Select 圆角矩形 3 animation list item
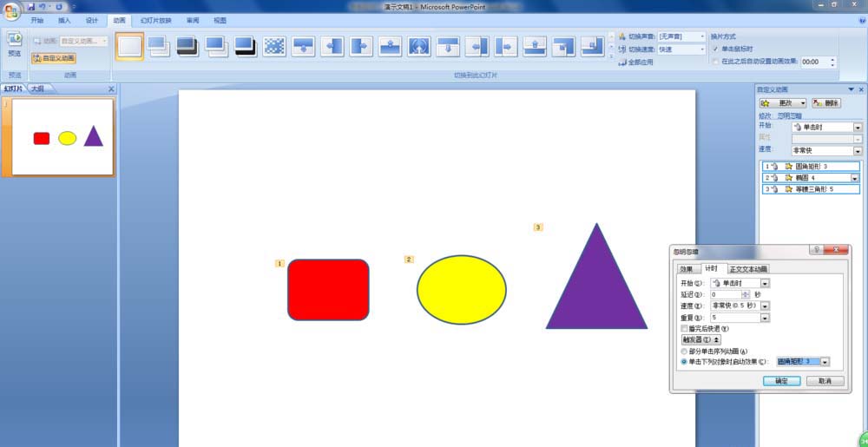 tap(811, 167)
